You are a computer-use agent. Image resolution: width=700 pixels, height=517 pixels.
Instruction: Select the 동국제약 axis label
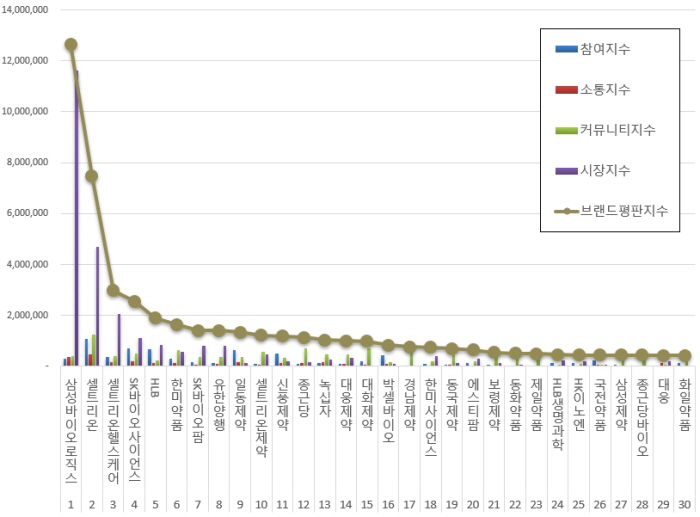[452, 404]
